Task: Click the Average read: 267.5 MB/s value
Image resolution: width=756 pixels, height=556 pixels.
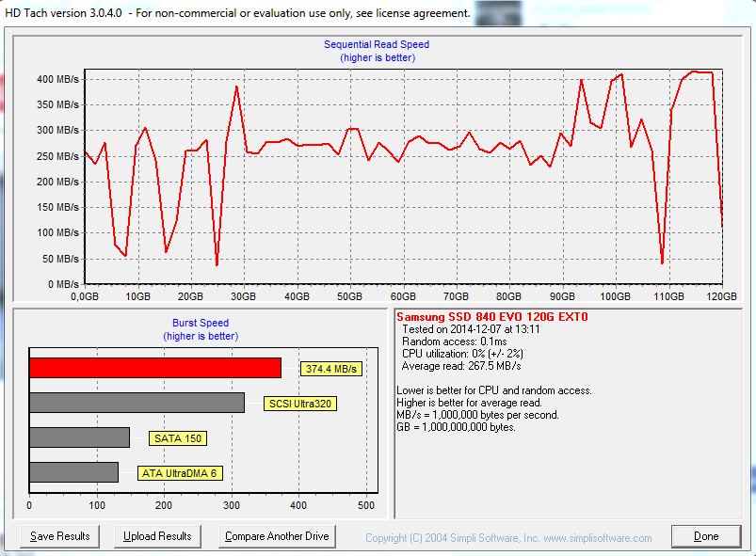Action: click(461, 366)
